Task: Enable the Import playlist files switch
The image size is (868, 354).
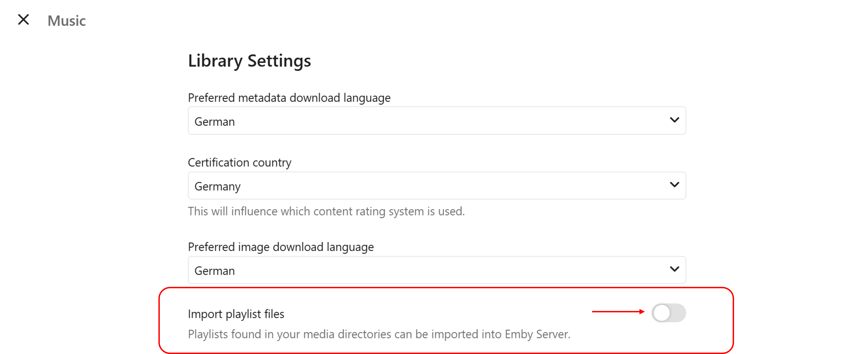Action: click(669, 313)
